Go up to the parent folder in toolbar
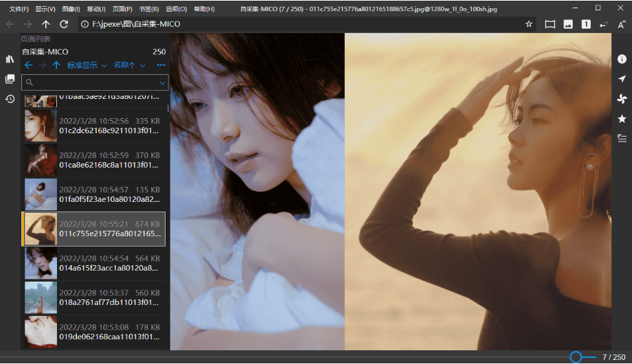 tap(46, 24)
